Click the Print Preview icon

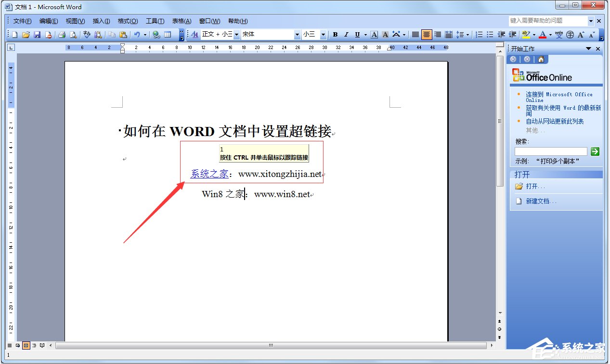point(73,34)
